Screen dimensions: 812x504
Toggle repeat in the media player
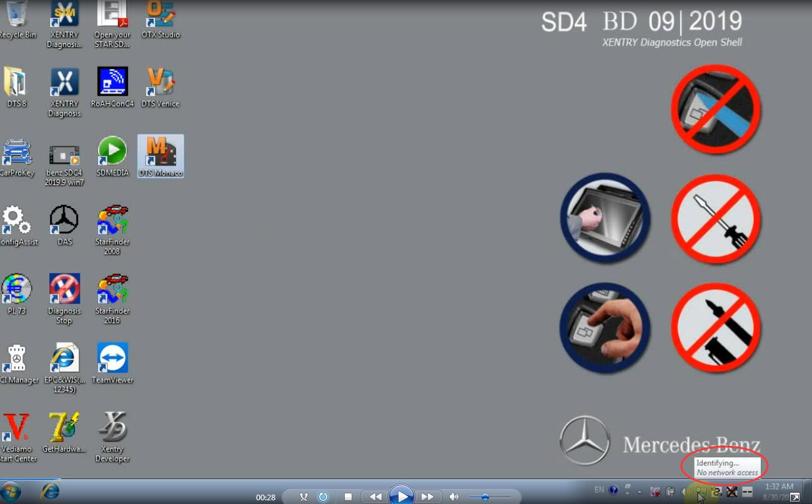(323, 497)
